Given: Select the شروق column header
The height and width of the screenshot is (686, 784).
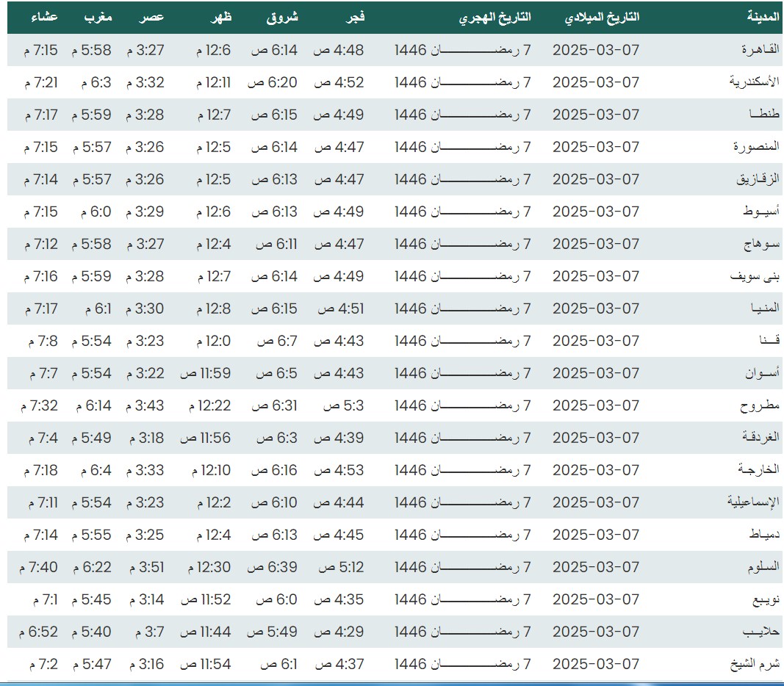Looking at the screenshot, I should coord(282,17).
